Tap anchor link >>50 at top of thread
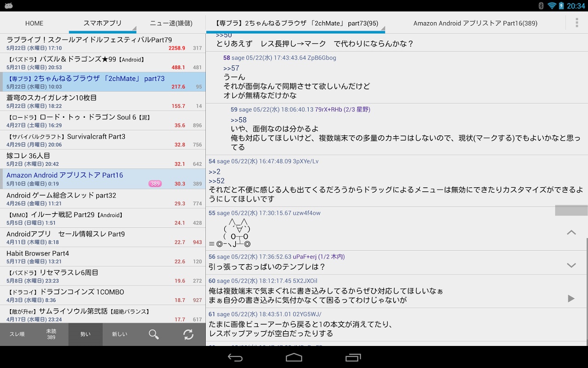 [x=224, y=35]
